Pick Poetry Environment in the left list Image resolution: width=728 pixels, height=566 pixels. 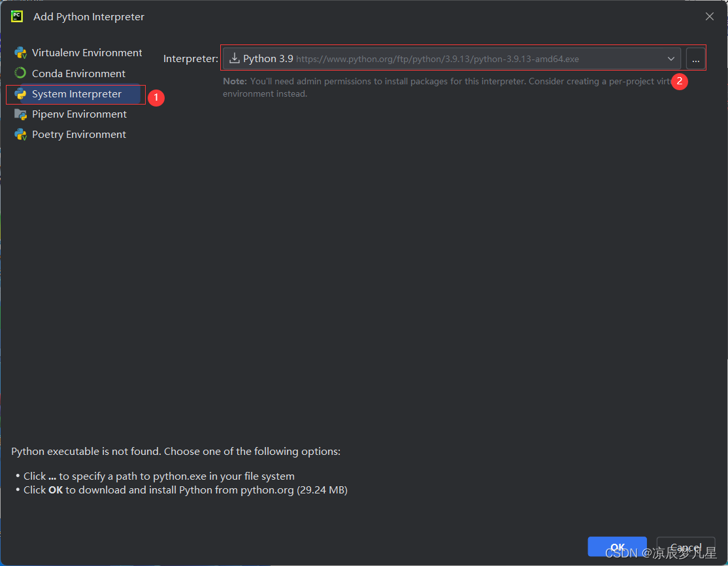point(70,135)
